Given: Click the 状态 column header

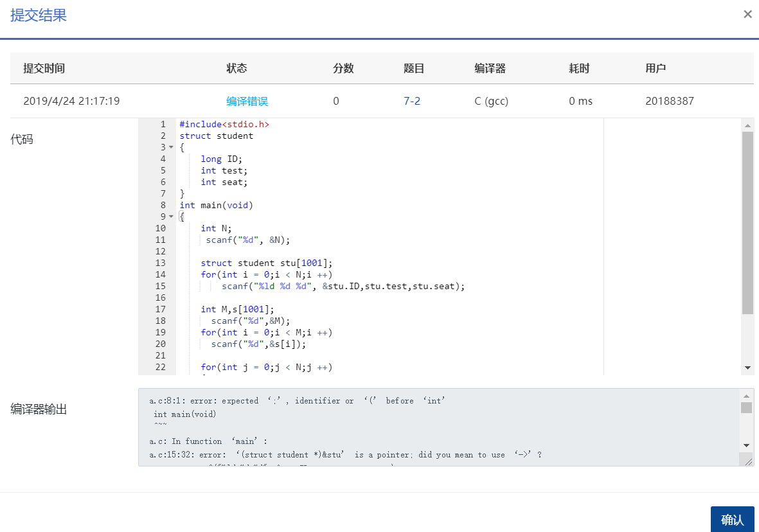Looking at the screenshot, I should tap(237, 68).
